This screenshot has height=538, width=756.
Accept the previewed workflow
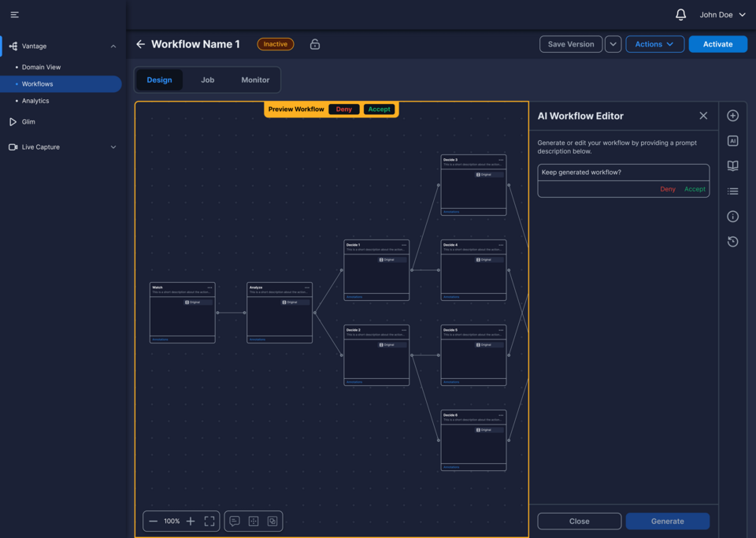[x=380, y=109]
